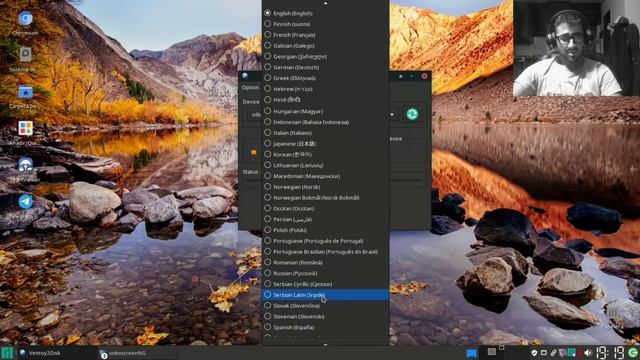The width and height of the screenshot is (640, 360).
Task: Select Serbian Latin (Srpski) language
Action: [325, 295]
